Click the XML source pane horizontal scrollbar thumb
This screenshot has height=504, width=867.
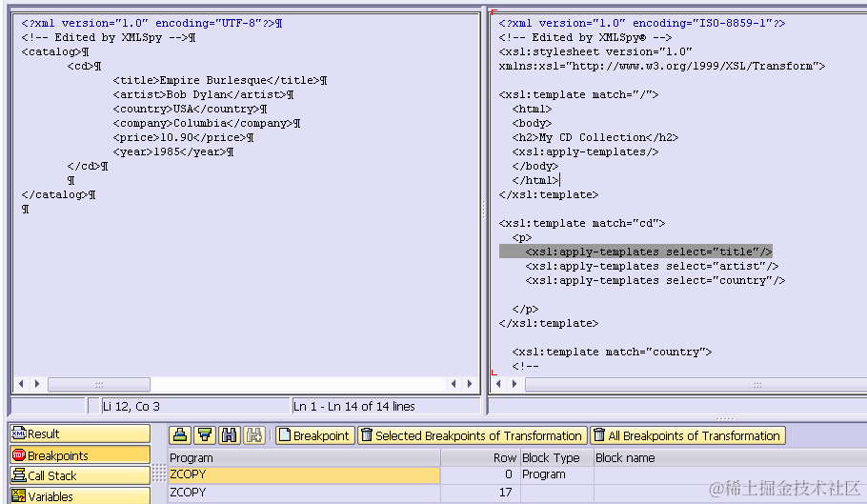click(x=99, y=384)
